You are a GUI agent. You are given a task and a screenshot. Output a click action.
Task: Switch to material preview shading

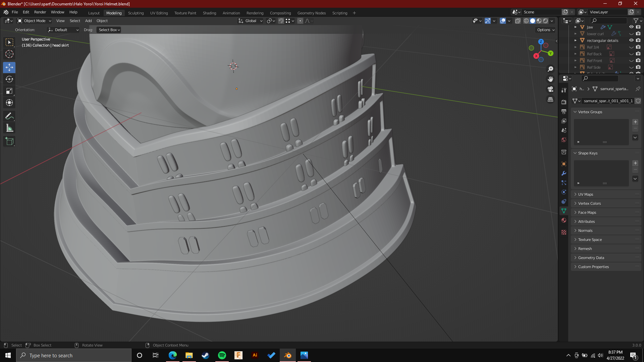(539, 21)
